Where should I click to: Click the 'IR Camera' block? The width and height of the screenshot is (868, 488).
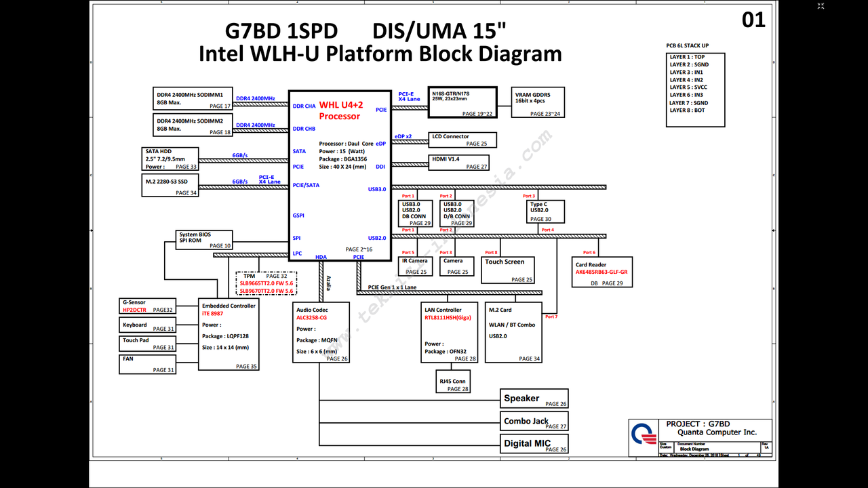[414, 266]
